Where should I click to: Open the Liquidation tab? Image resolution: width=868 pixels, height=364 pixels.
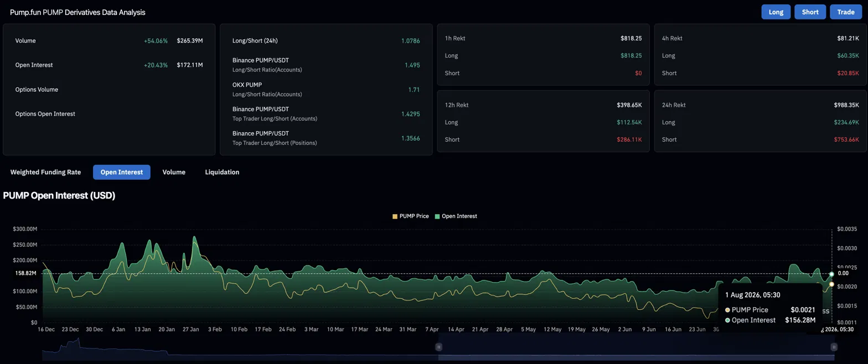[222, 172]
